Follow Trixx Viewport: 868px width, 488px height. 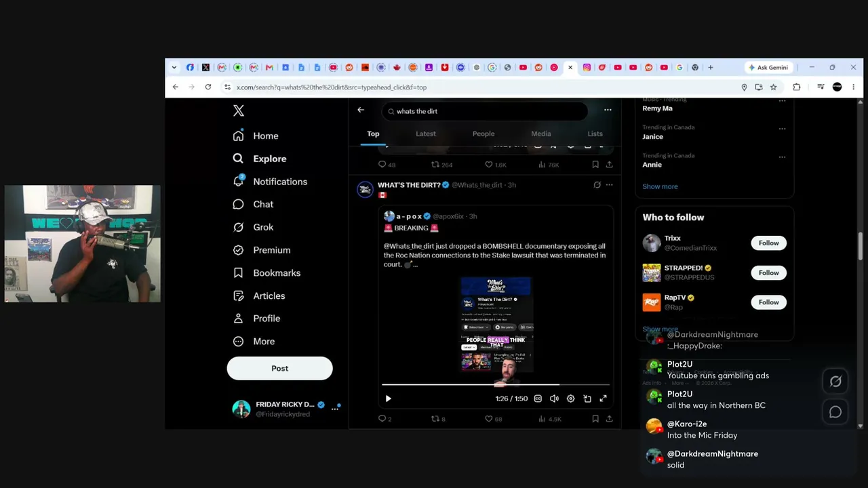(768, 243)
